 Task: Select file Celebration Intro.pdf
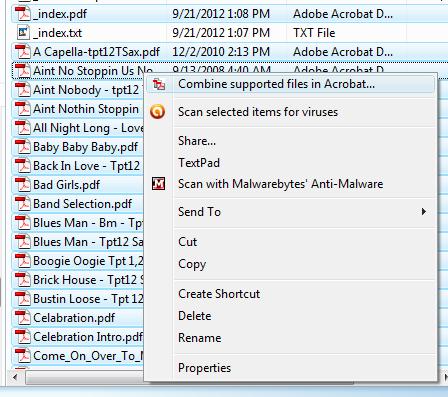point(88,337)
